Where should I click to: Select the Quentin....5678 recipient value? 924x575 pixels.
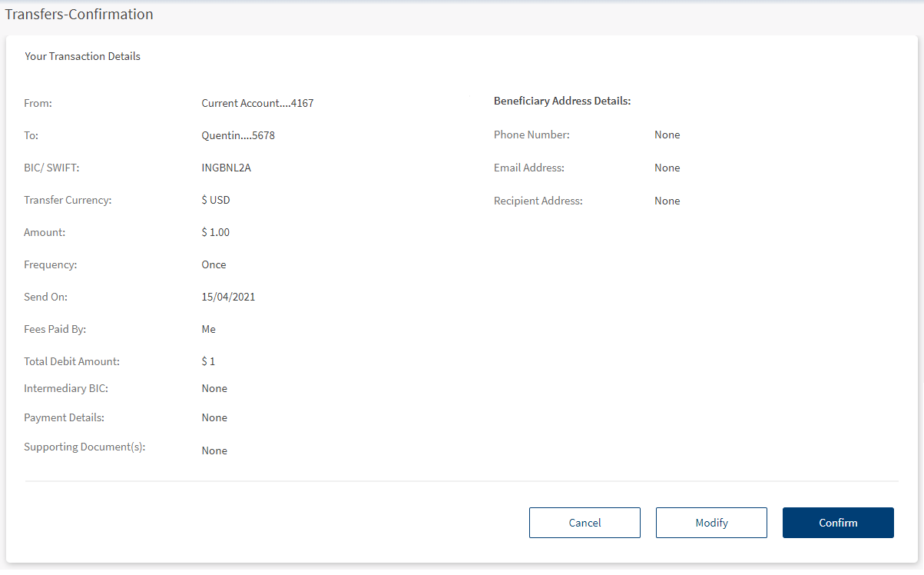tap(238, 135)
